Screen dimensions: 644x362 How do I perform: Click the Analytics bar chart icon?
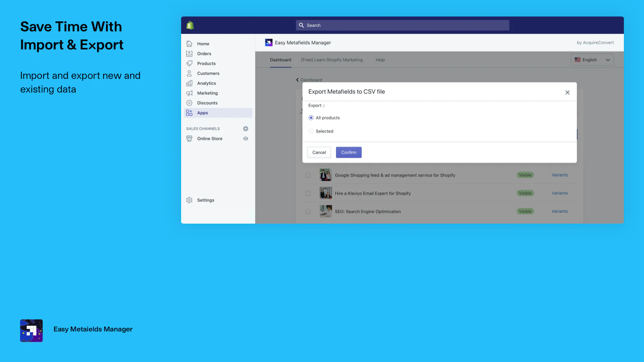(189, 83)
